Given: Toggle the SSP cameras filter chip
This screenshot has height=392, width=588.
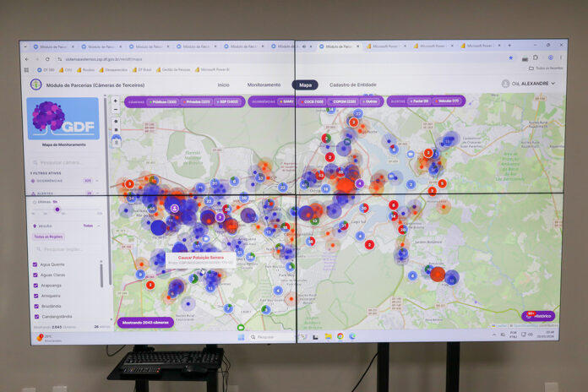Looking at the screenshot, I should (x=227, y=101).
